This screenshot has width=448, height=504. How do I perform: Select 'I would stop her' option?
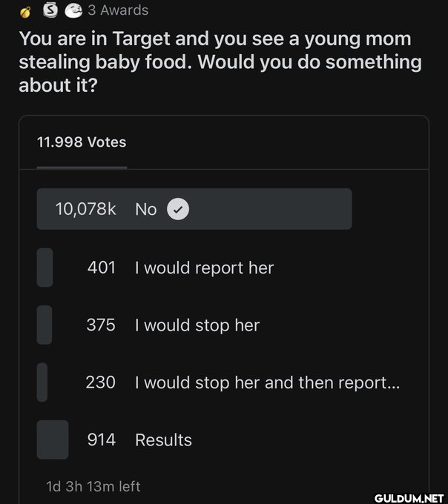coord(197,325)
